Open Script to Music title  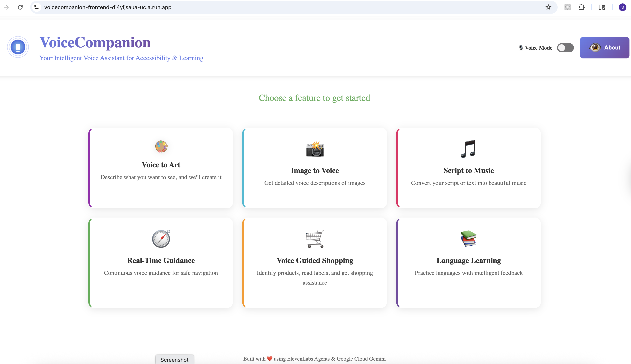(x=468, y=171)
